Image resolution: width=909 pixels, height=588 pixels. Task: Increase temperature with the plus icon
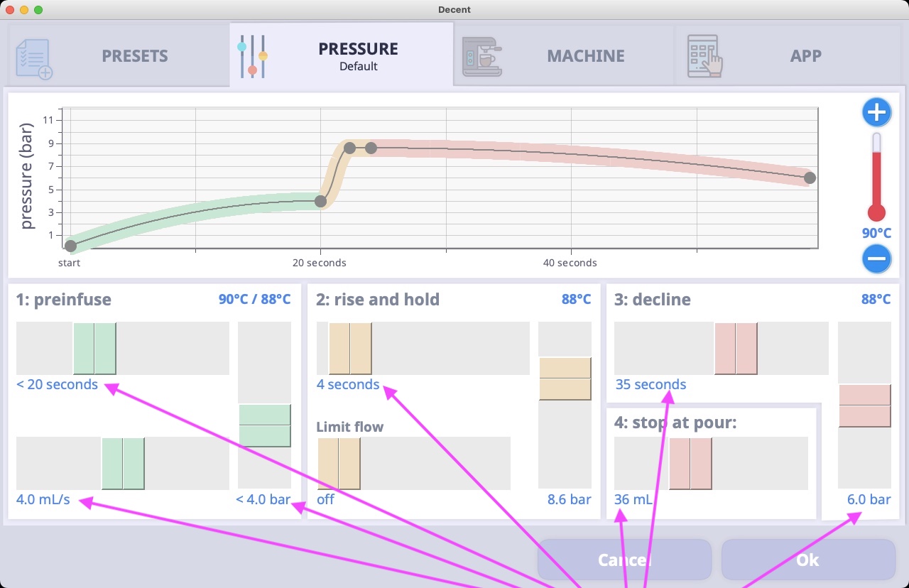coord(877,112)
